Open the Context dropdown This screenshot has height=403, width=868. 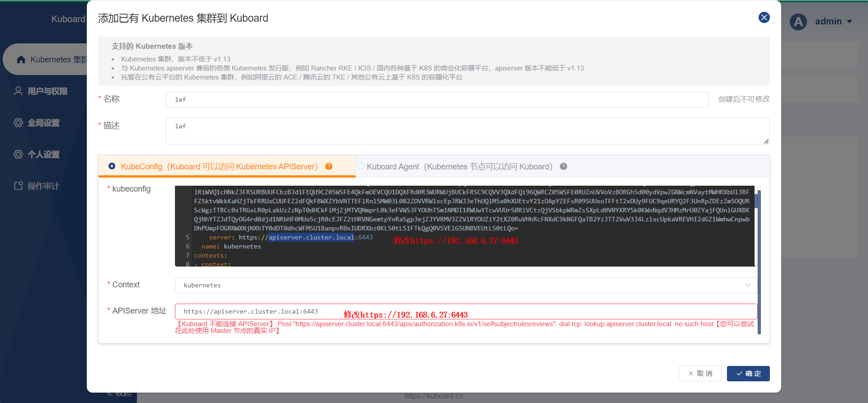[x=466, y=285]
